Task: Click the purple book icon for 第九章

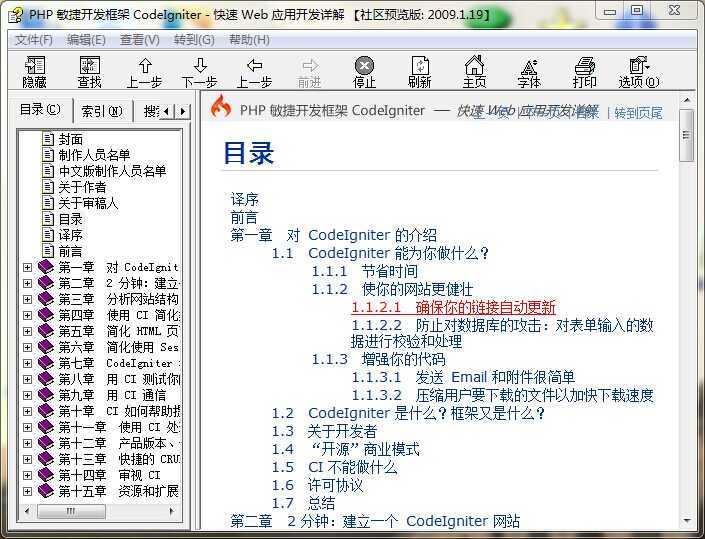Action: (45, 395)
